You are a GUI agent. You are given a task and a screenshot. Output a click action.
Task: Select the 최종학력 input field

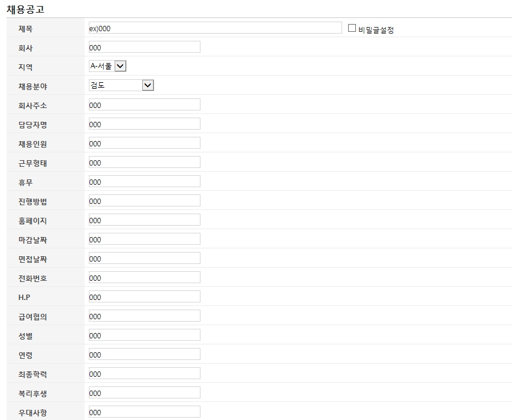click(144, 373)
